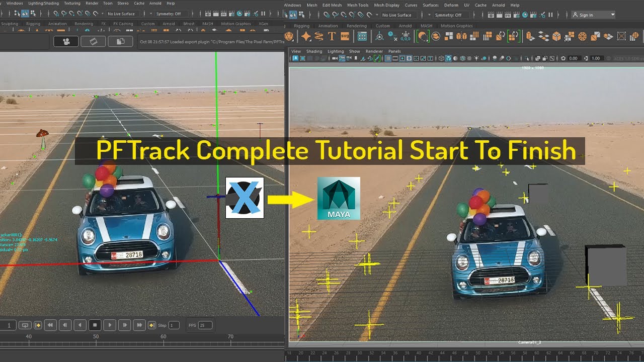The image size is (644, 362).
Task: Switch to FX Caching shelf tab
Action: (123, 24)
